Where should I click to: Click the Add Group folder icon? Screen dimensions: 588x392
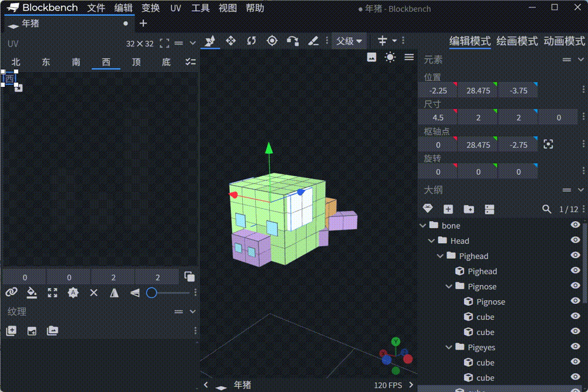click(x=469, y=209)
